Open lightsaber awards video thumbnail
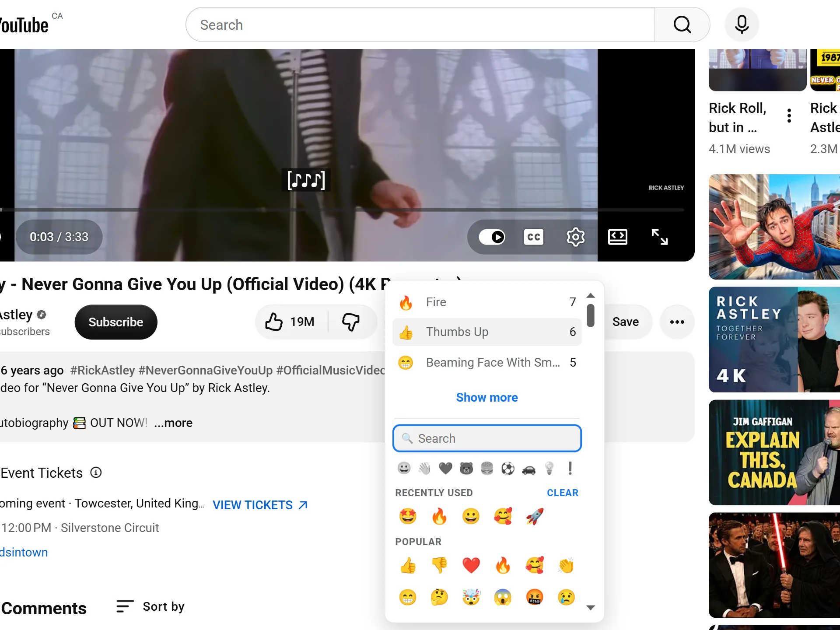840x630 pixels. [774, 565]
